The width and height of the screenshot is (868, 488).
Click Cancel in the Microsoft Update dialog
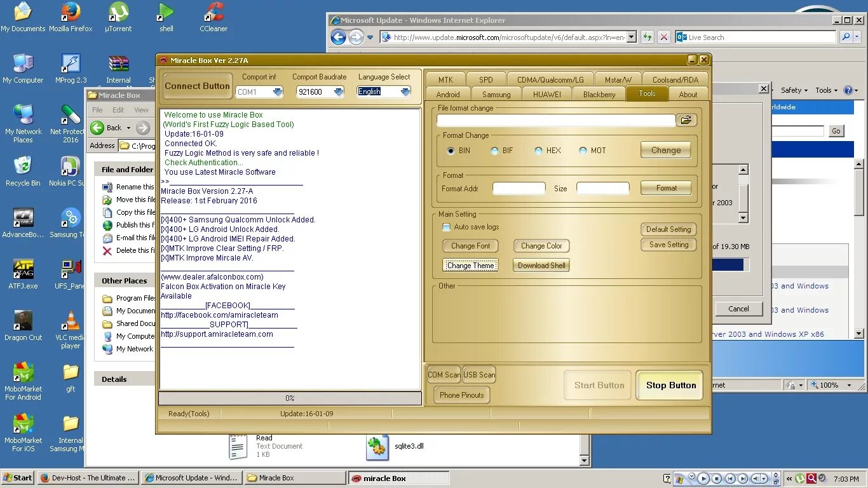(738, 309)
